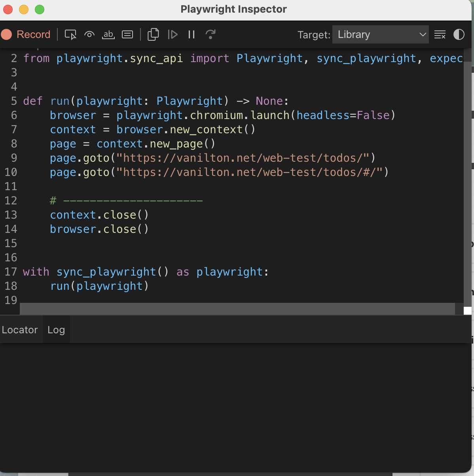Click the def run(playwright: Playwright) line
Screen dimensions: 474x476
pos(156,101)
